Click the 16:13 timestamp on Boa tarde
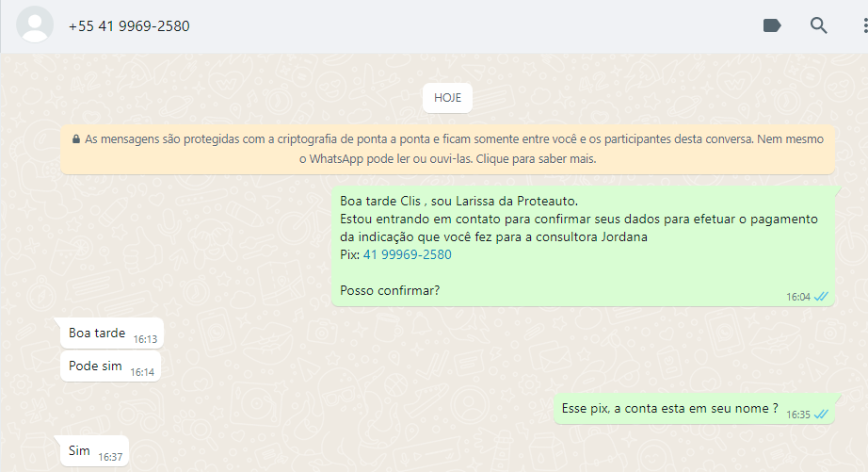The height and width of the screenshot is (472, 868). (x=145, y=338)
